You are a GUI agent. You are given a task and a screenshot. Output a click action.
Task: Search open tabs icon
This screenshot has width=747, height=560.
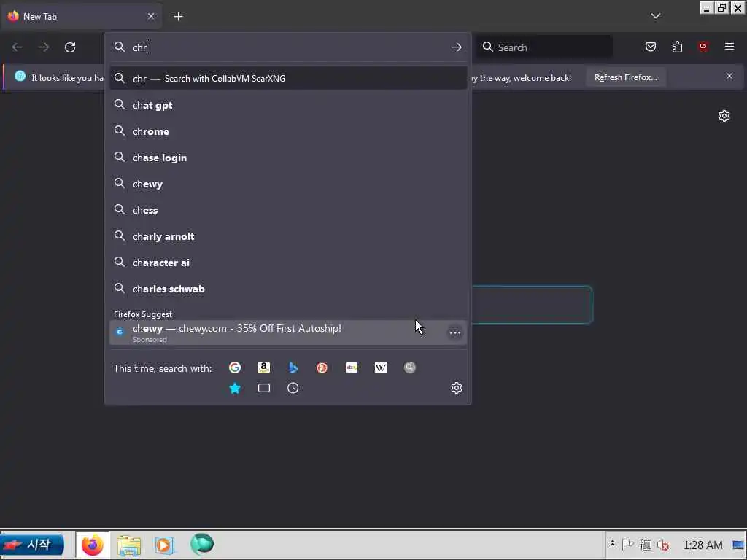tap(264, 388)
